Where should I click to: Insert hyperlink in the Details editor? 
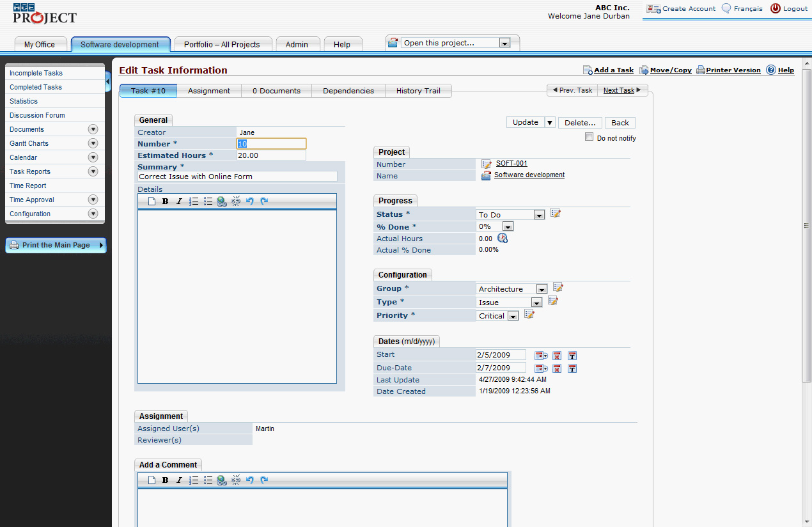click(x=222, y=201)
